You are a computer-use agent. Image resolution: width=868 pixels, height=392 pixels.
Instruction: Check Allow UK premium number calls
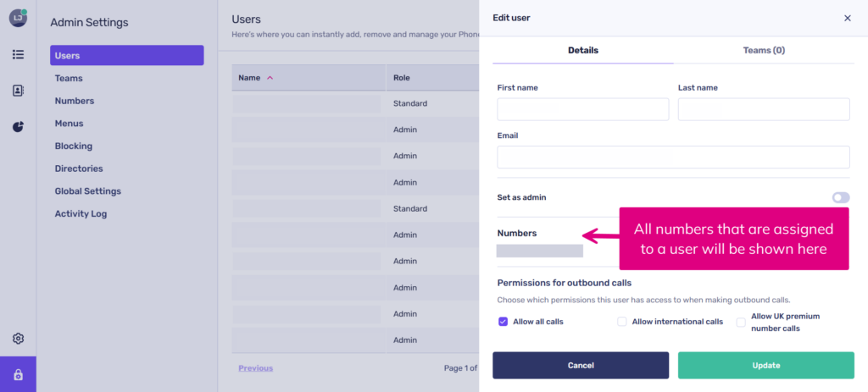[741, 322]
